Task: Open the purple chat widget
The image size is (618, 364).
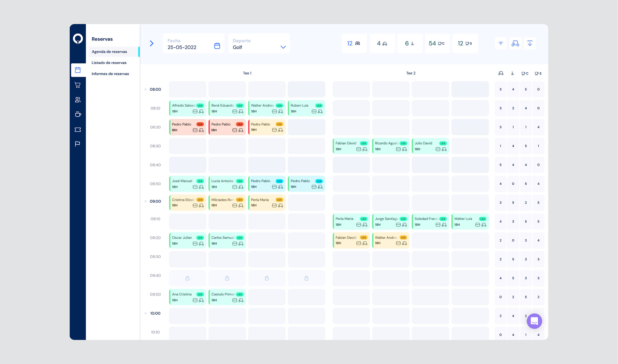Action: (x=534, y=321)
